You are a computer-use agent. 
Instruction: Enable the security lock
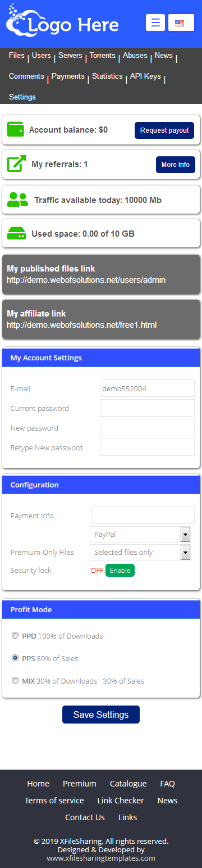[120, 570]
